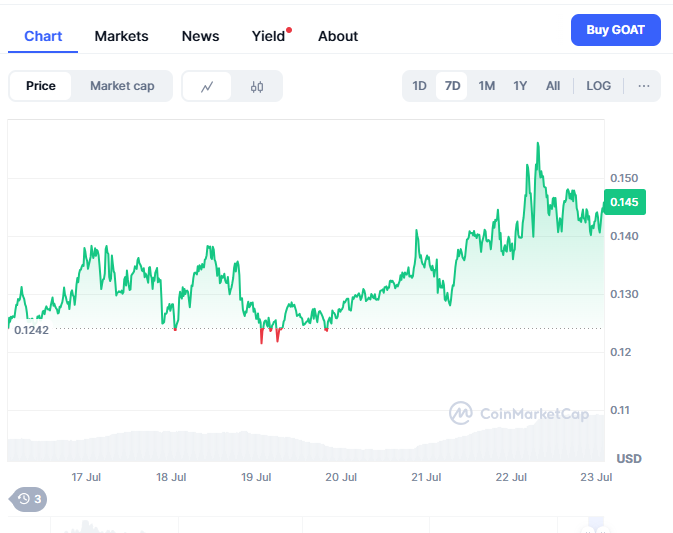Select the 7D time range
673x533 pixels.
click(x=452, y=86)
